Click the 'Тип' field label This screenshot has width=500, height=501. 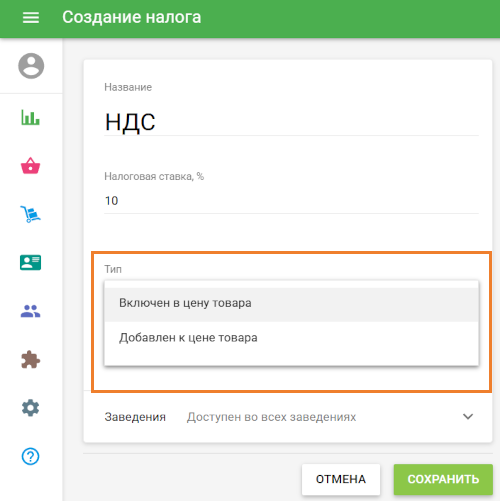pyautogui.click(x=113, y=269)
